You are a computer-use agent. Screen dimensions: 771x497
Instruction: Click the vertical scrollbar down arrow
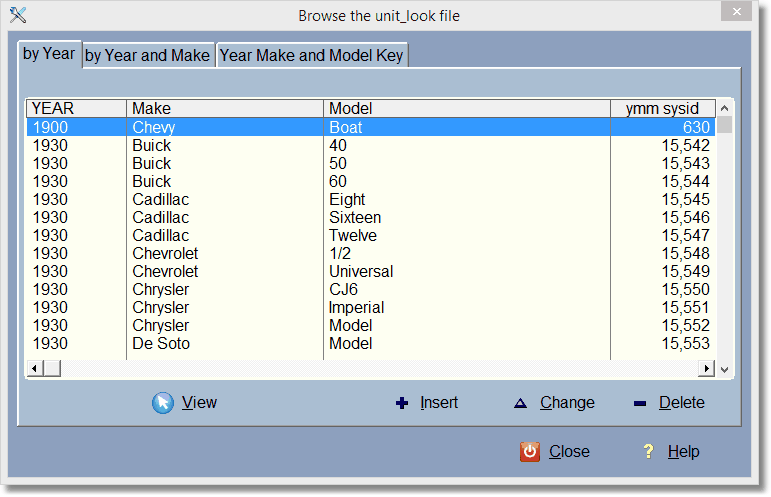click(x=724, y=369)
